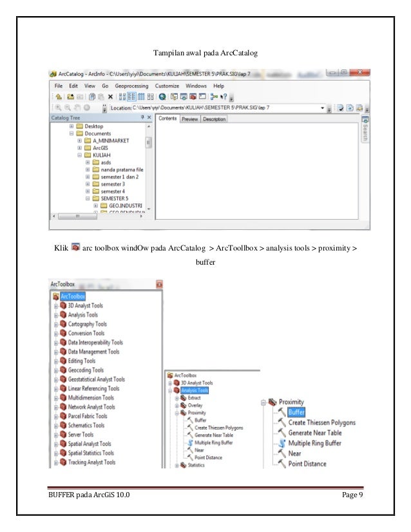Select Point Distance in enlarged Proximity list
Image resolution: width=411 pixels, height=532 pixels.
307,464
